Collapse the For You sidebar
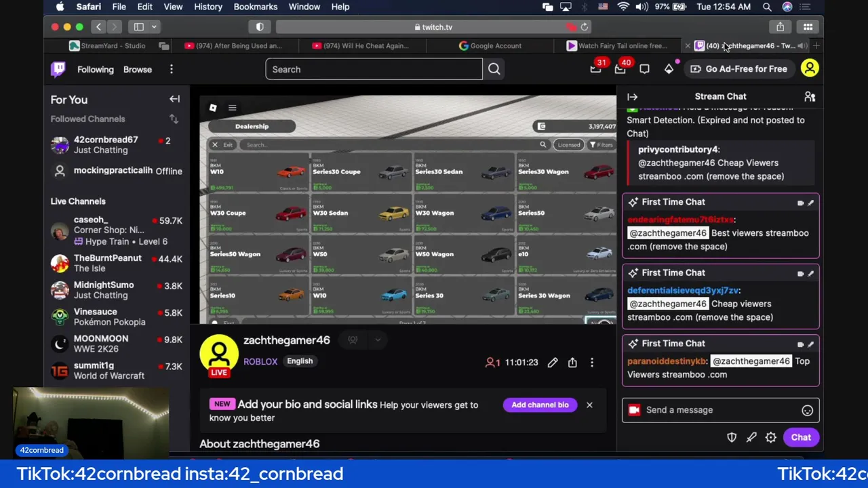 point(174,99)
